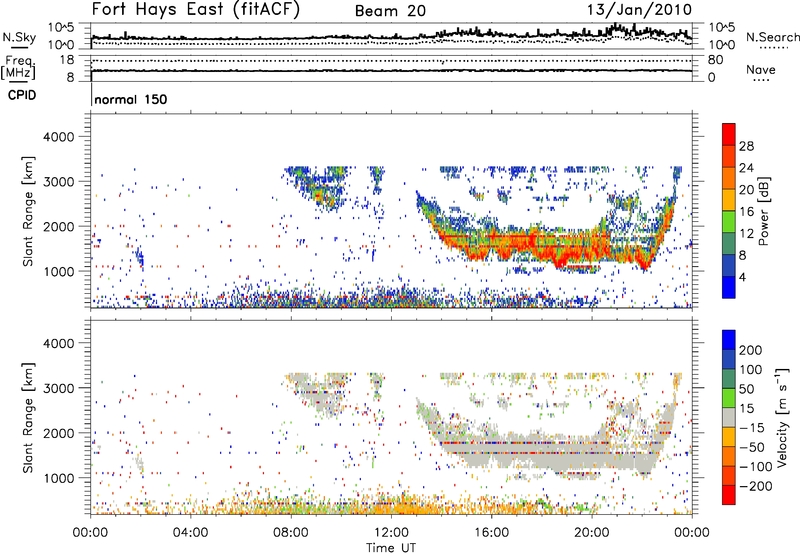
Task: Select the 'Beam 20' label
Action: tap(390, 11)
